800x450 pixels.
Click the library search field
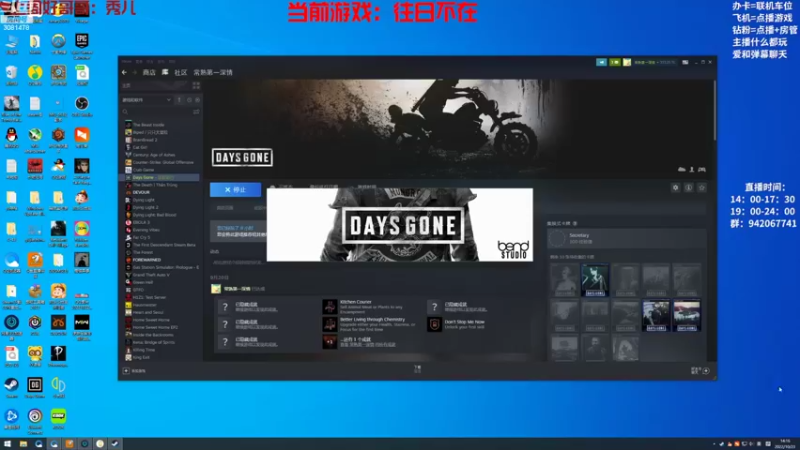coord(156,112)
